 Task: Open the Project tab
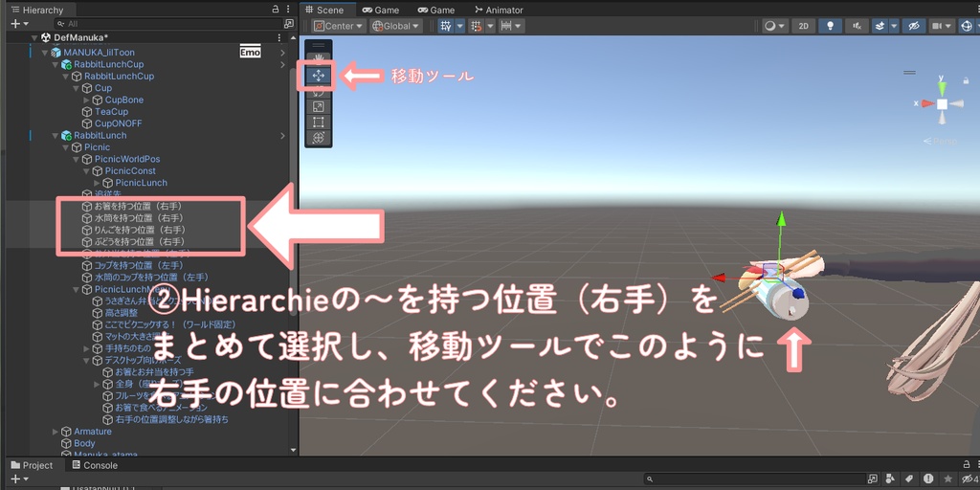pyautogui.click(x=33, y=465)
